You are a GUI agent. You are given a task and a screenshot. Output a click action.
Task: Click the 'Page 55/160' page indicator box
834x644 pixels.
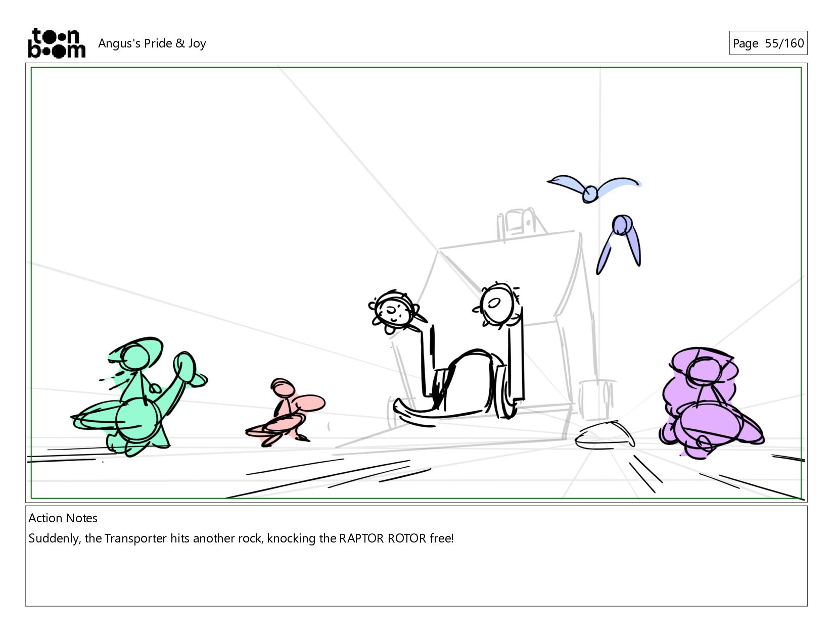click(x=768, y=43)
